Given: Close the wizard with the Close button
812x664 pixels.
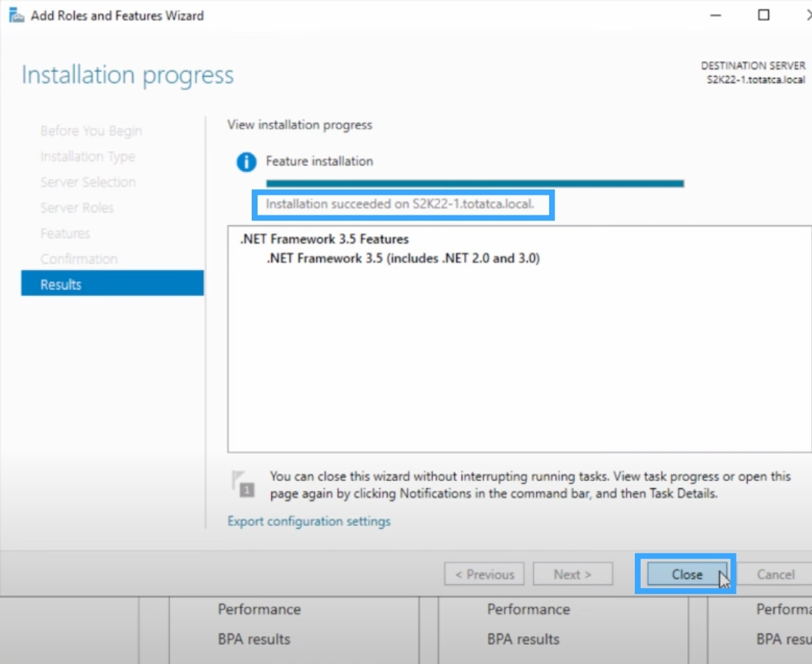Looking at the screenshot, I should (686, 574).
